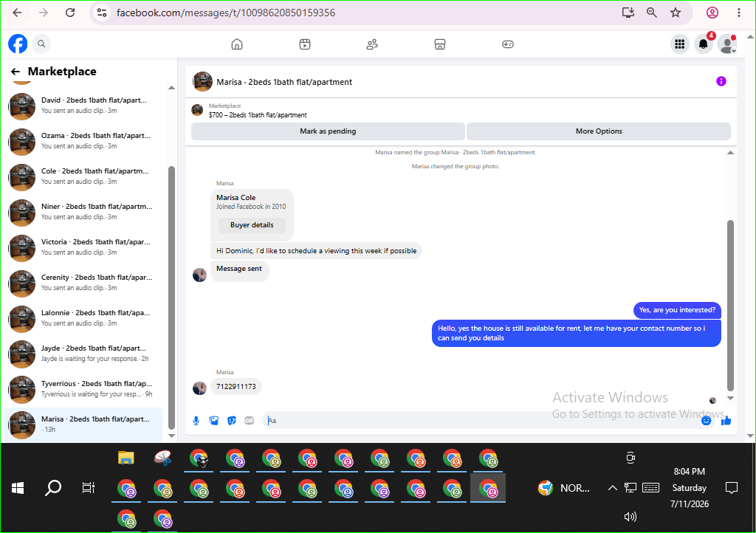Click chat scroll up arrow
The image size is (756, 533).
tap(730, 152)
